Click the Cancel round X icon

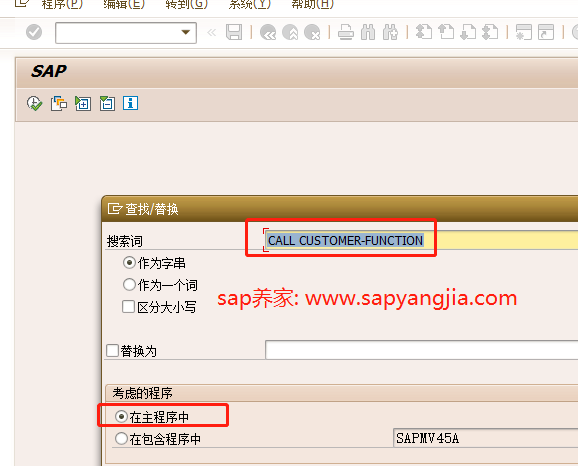[312, 32]
